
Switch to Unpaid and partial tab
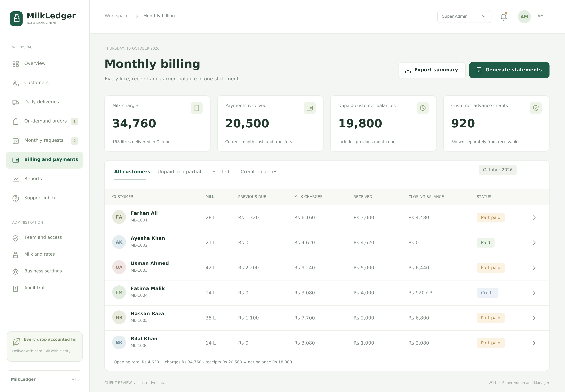click(x=179, y=171)
